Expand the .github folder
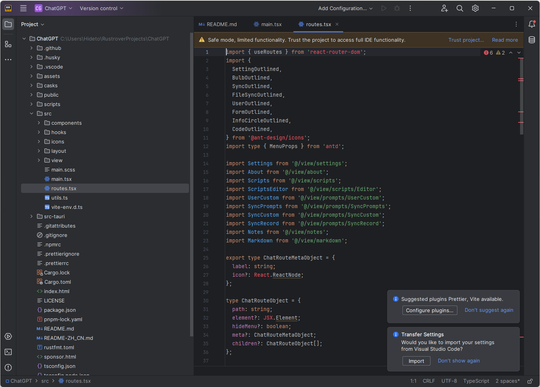Image resolution: width=540 pixels, height=387 pixels. pos(31,48)
